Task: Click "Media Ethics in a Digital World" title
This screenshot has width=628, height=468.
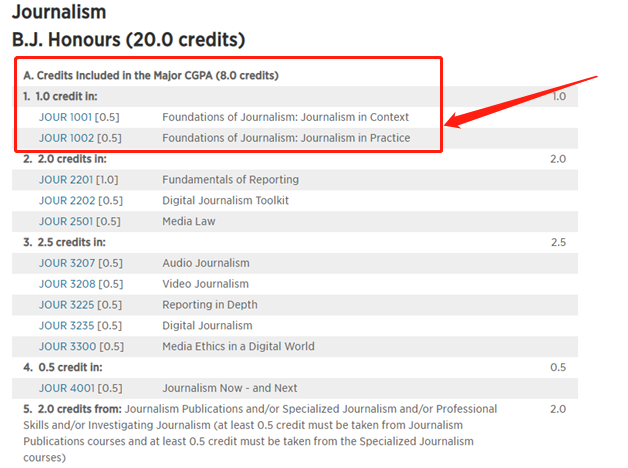Action: pyautogui.click(x=238, y=346)
